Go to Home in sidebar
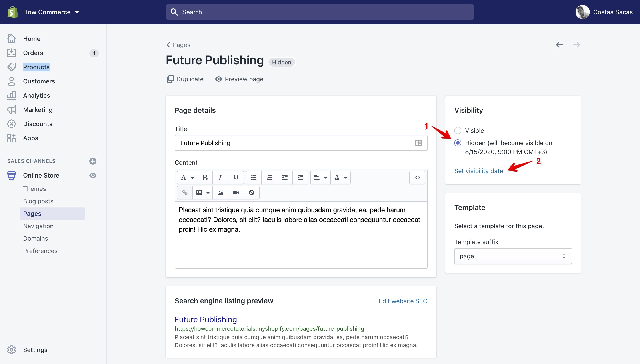 [32, 38]
